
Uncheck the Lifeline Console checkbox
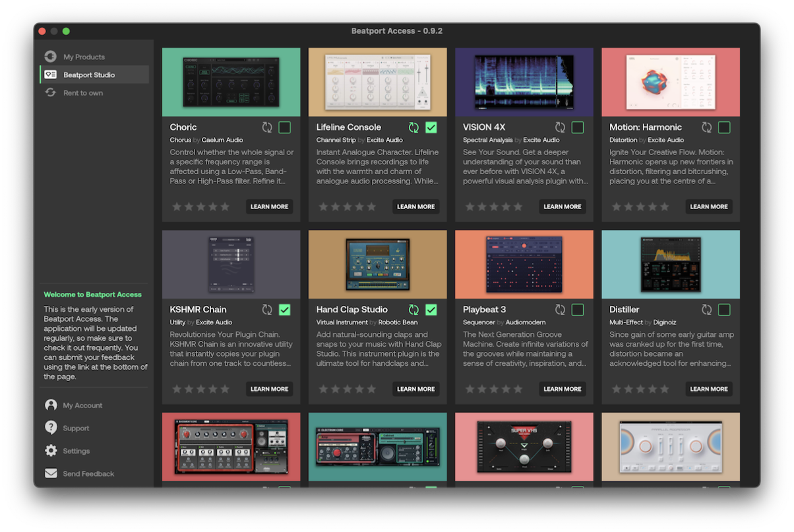pos(431,127)
